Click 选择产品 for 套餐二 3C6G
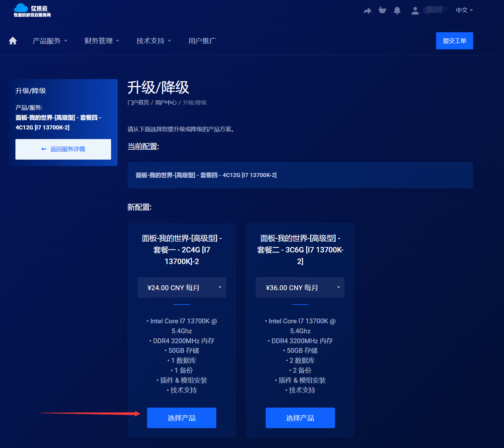504x448 pixels. pyautogui.click(x=300, y=418)
